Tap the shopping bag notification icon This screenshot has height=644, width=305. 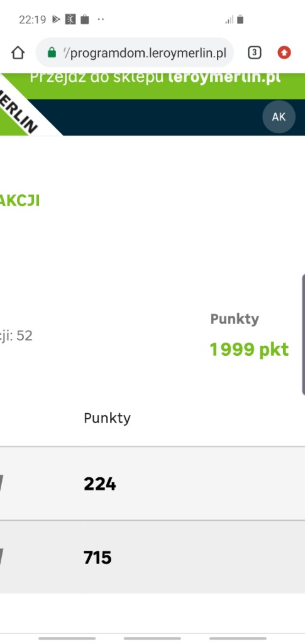84,19
